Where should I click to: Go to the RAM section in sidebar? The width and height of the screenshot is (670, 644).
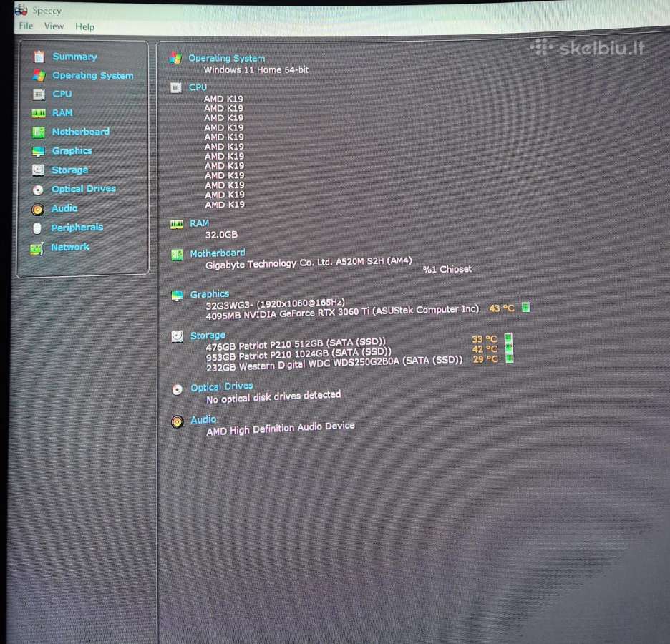(62, 113)
